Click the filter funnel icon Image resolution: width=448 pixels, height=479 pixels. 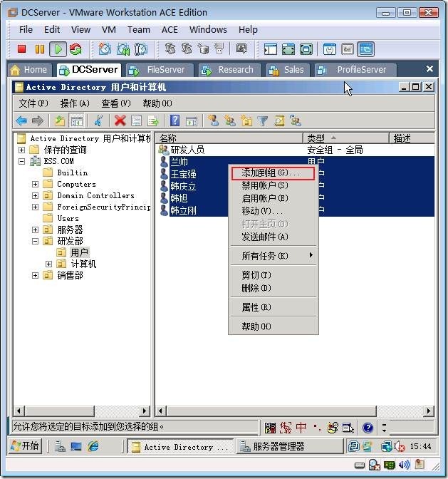coord(262,121)
